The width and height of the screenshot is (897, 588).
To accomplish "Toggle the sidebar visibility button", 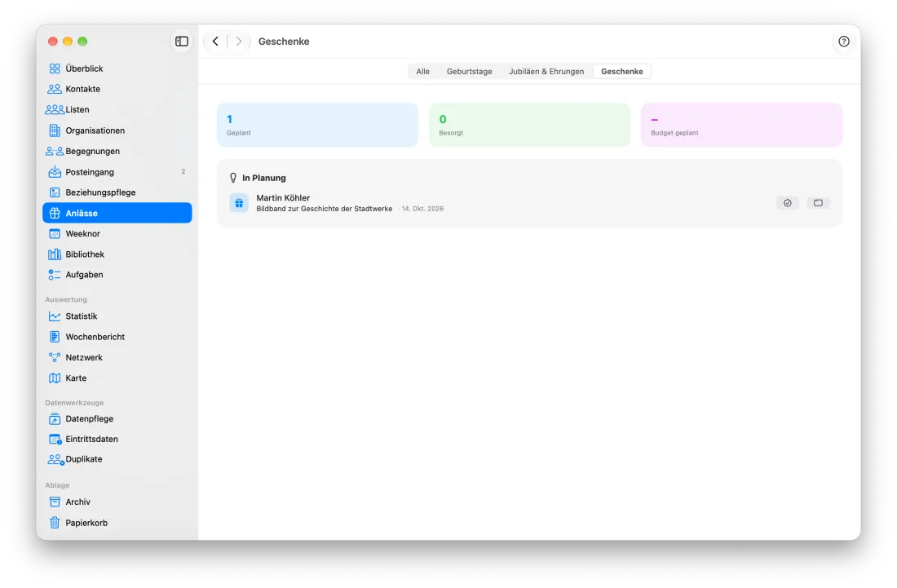I will pyautogui.click(x=181, y=41).
